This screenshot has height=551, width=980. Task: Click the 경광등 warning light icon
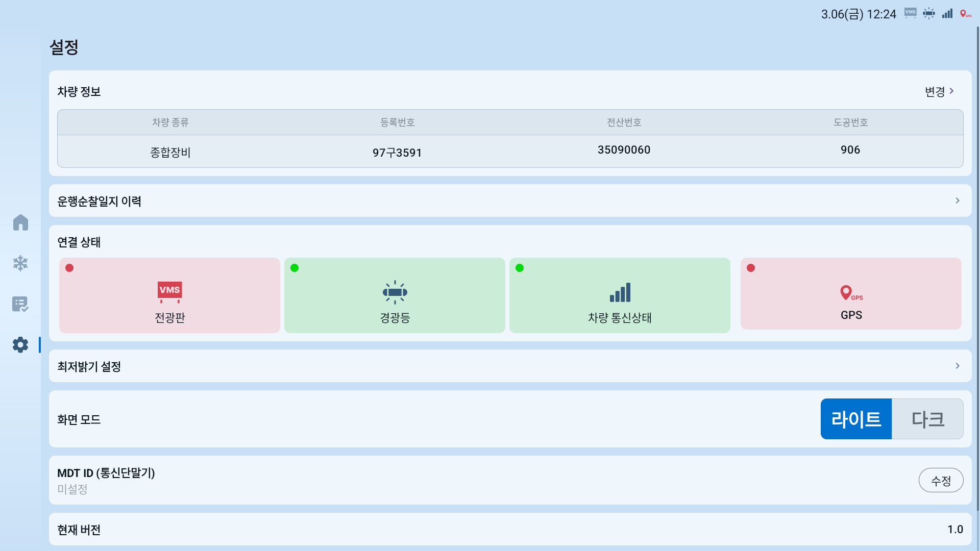395,292
